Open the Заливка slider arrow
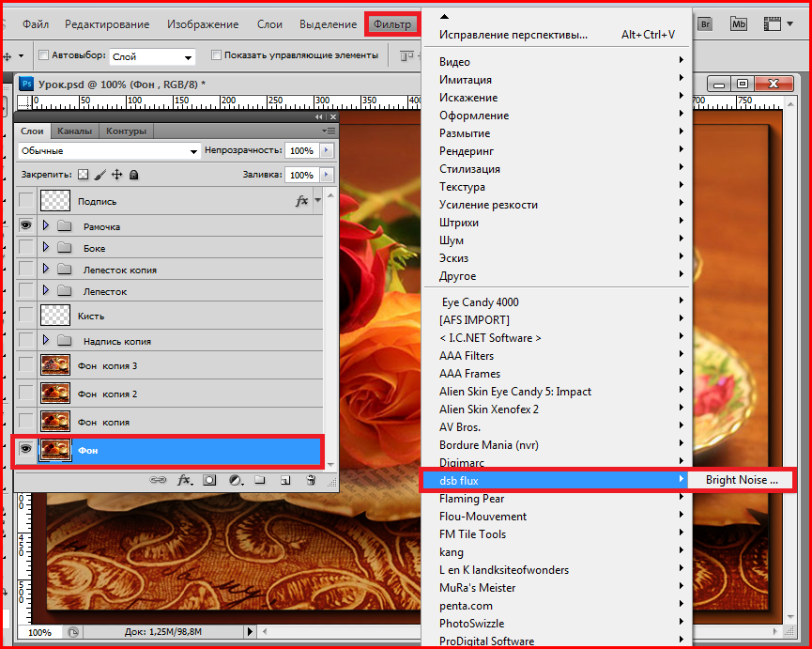Screen dimensions: 812x649 point(327,175)
